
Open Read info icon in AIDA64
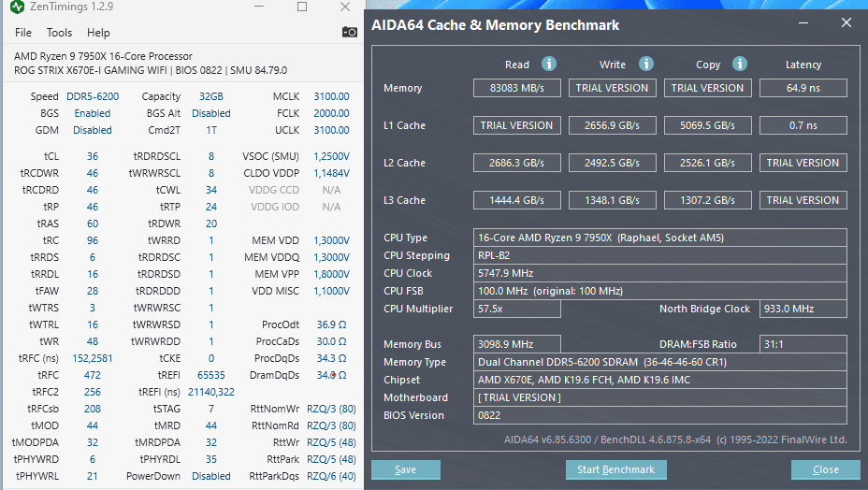549,64
